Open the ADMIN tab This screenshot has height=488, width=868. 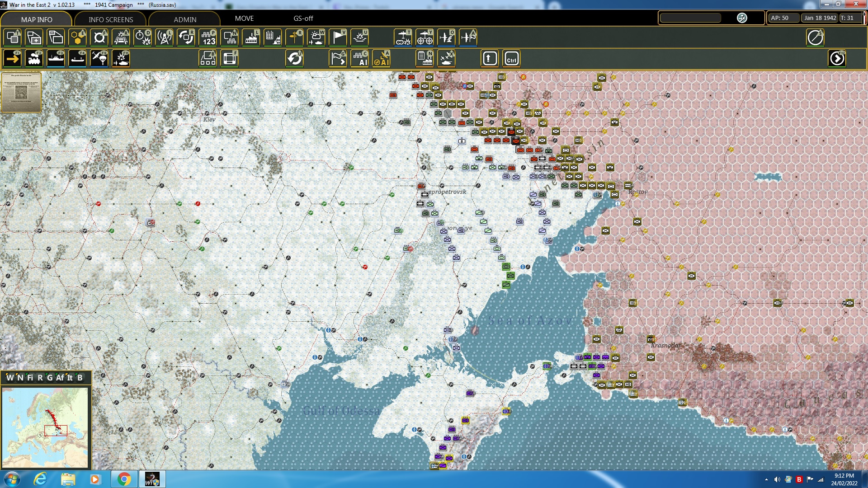coord(185,19)
